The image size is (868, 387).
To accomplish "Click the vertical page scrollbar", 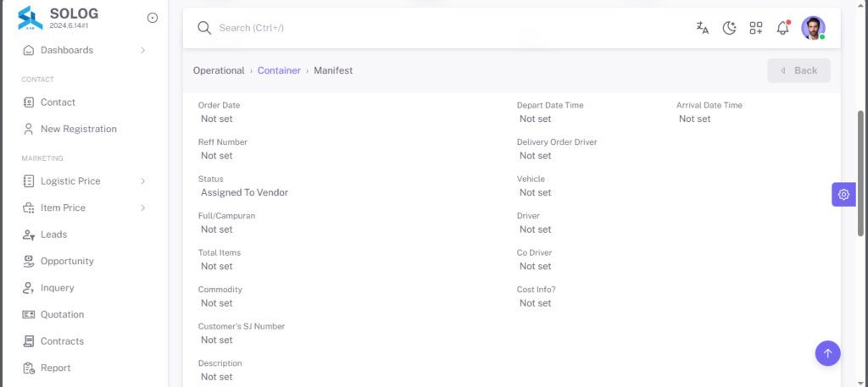I will 860,174.
